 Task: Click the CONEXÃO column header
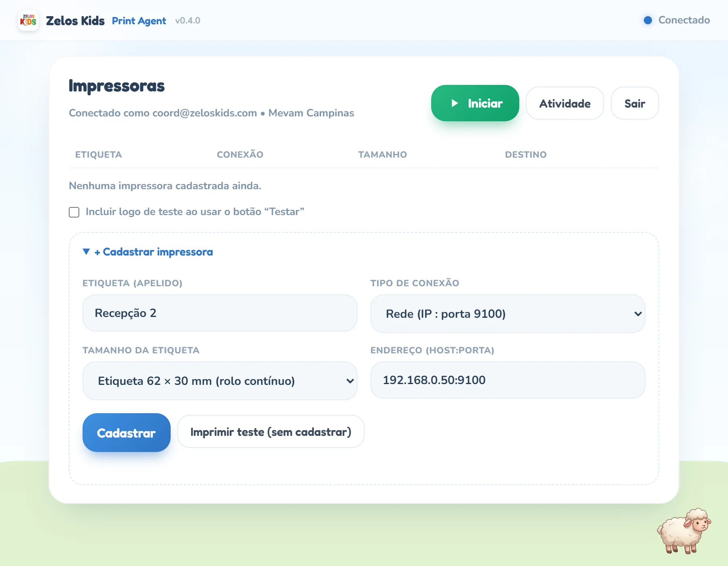coord(240,154)
